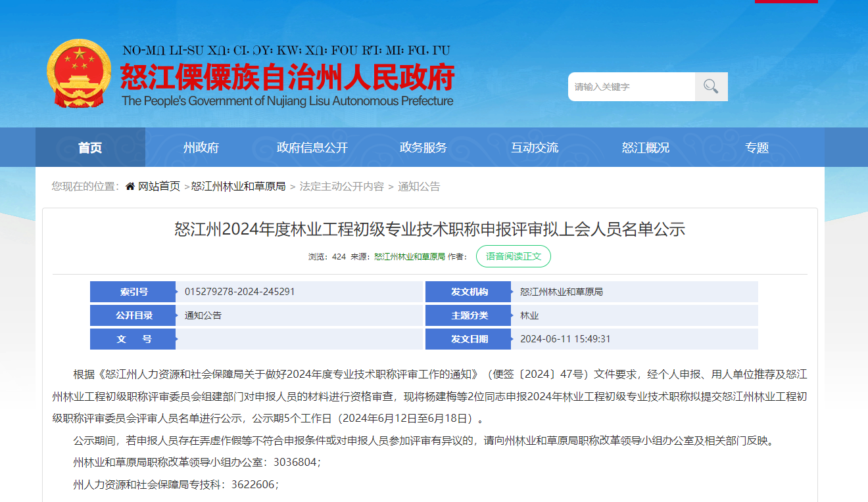Viewport: 868px width, 502px height.
Task: Go to 政府信息公开 section
Action: 312,148
